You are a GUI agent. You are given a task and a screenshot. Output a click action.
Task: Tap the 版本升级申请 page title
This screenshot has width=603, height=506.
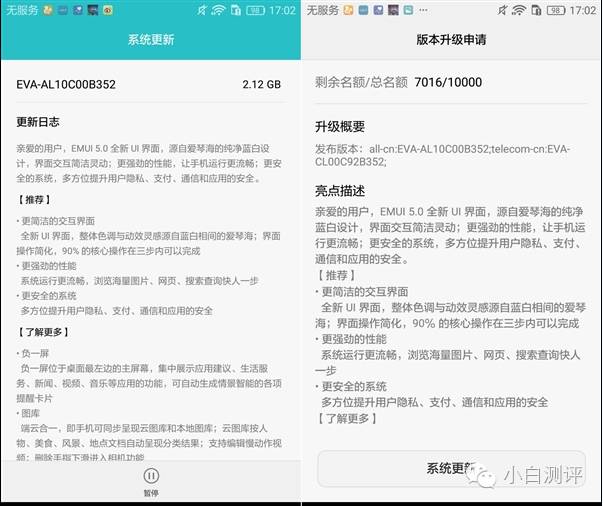pyautogui.click(x=451, y=40)
